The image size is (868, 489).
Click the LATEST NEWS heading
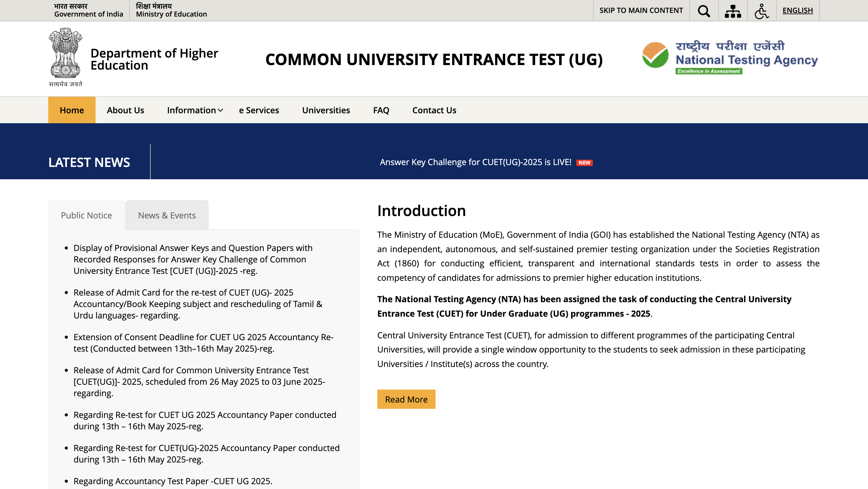click(89, 162)
